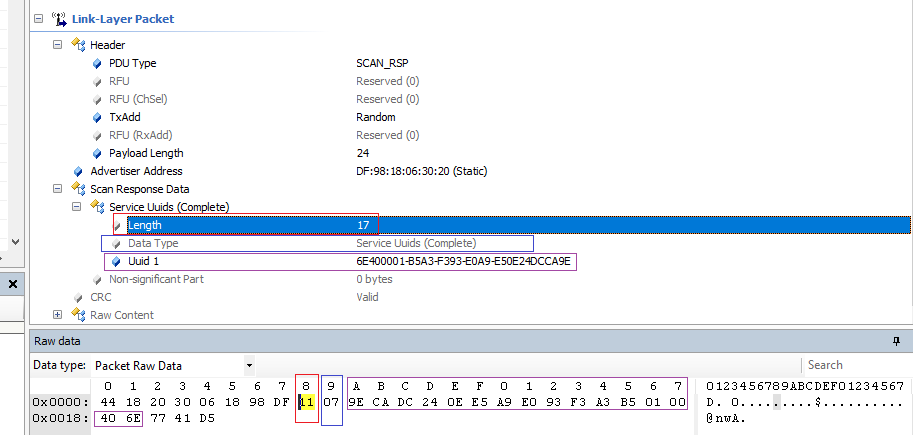Collapse the Header tree node
The image size is (913, 435).
(58, 45)
